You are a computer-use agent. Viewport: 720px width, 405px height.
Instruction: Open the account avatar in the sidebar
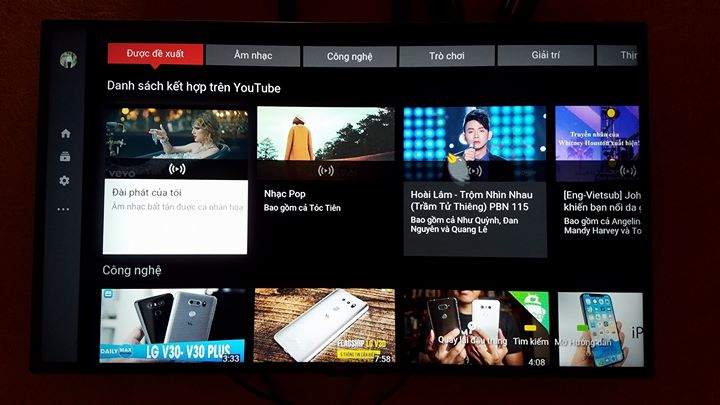tap(68, 60)
